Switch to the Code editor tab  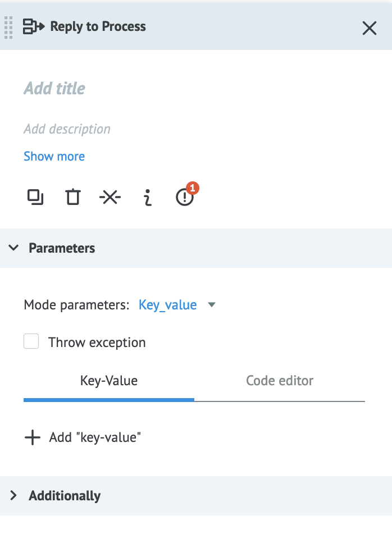click(x=279, y=380)
